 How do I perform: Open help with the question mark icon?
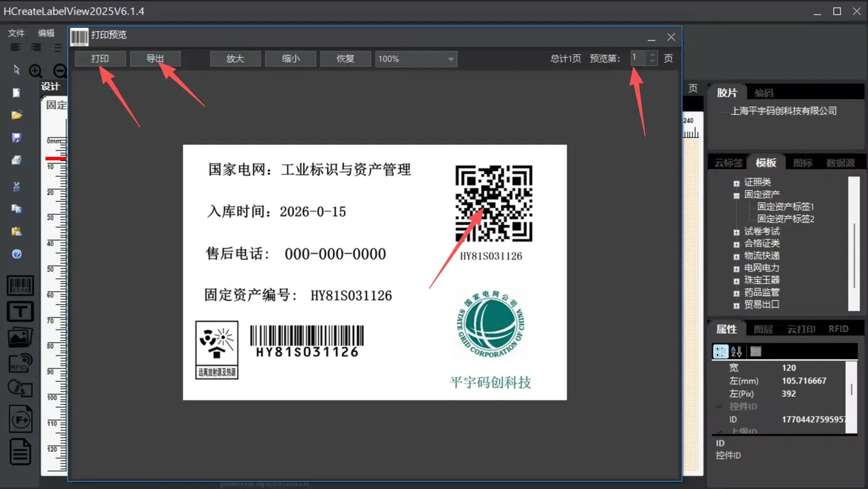(17, 254)
